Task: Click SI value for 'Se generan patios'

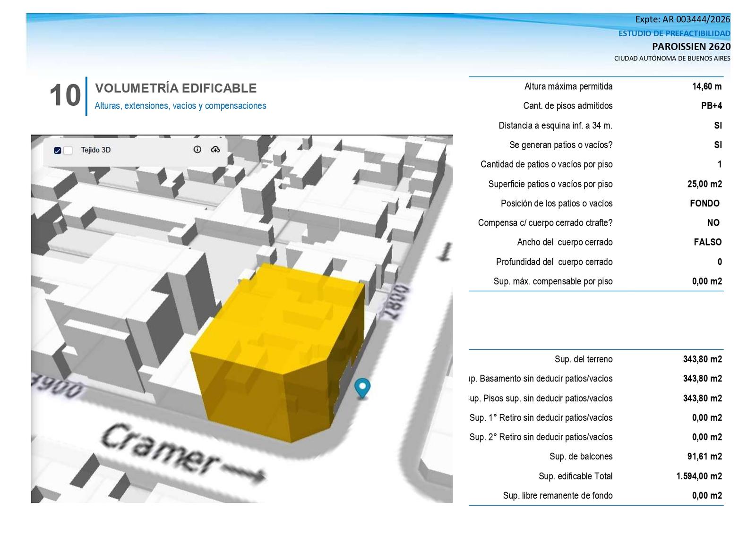Action: pyautogui.click(x=718, y=145)
